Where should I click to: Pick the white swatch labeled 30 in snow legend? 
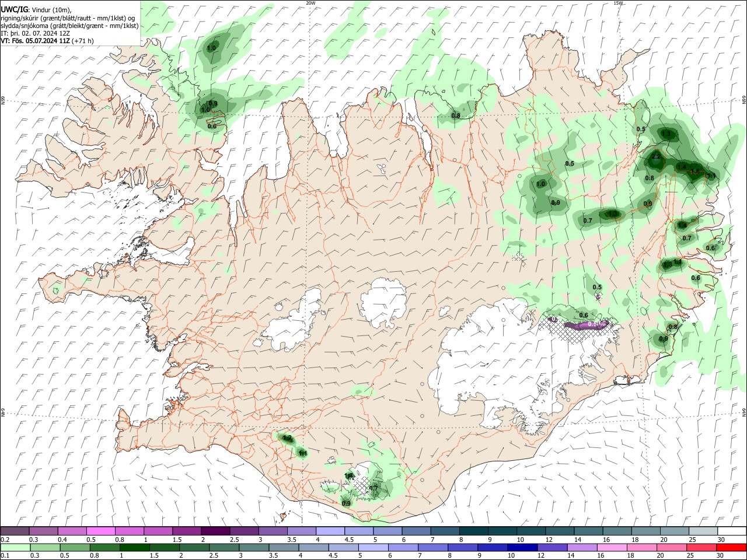point(732,531)
